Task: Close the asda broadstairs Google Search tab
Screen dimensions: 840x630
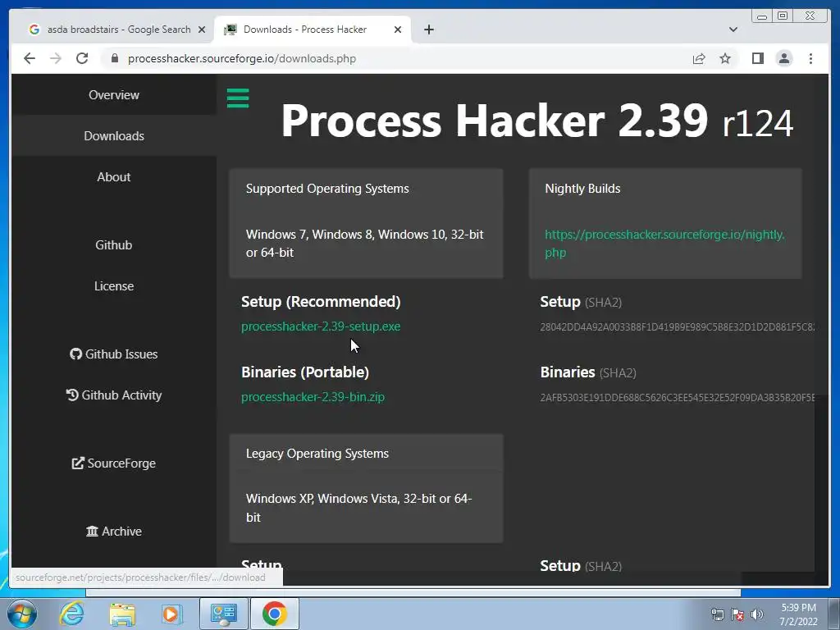Action: tap(202, 30)
